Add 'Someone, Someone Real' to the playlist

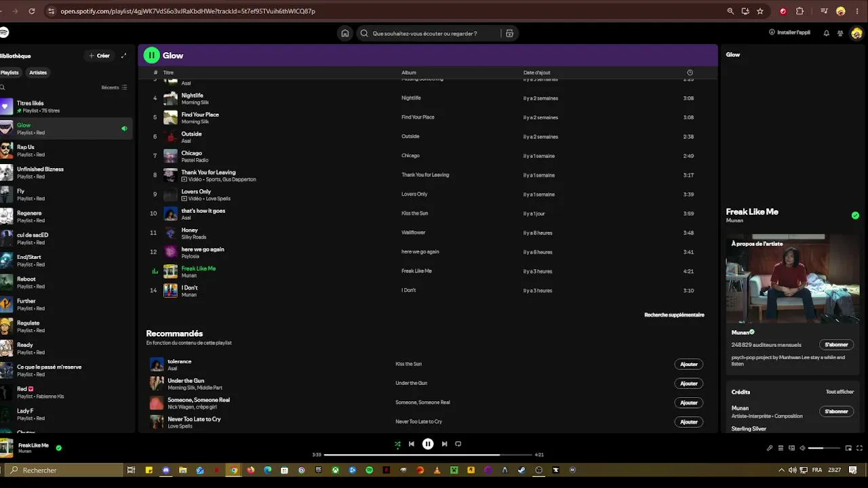pyautogui.click(x=689, y=403)
